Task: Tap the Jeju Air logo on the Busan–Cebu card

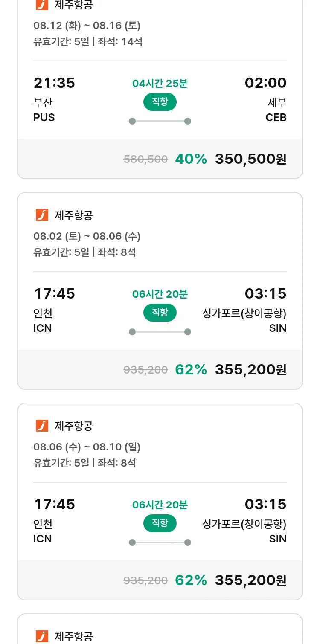Action: point(42,5)
